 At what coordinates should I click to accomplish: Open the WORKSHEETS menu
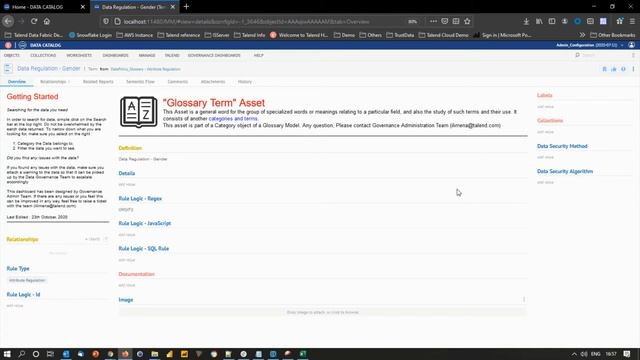click(79, 55)
